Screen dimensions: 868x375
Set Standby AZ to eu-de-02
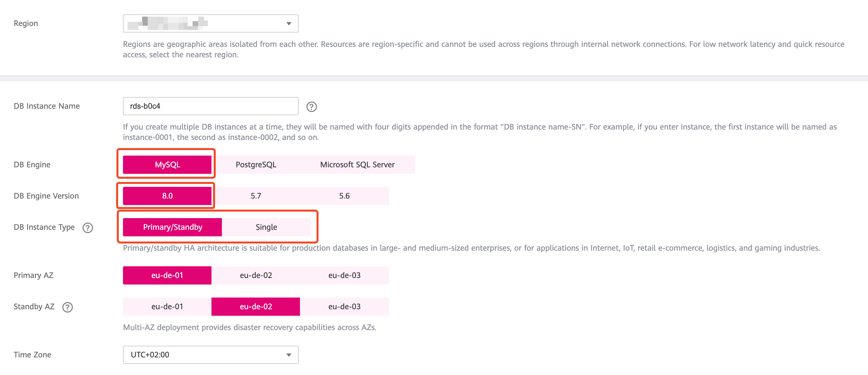point(256,307)
